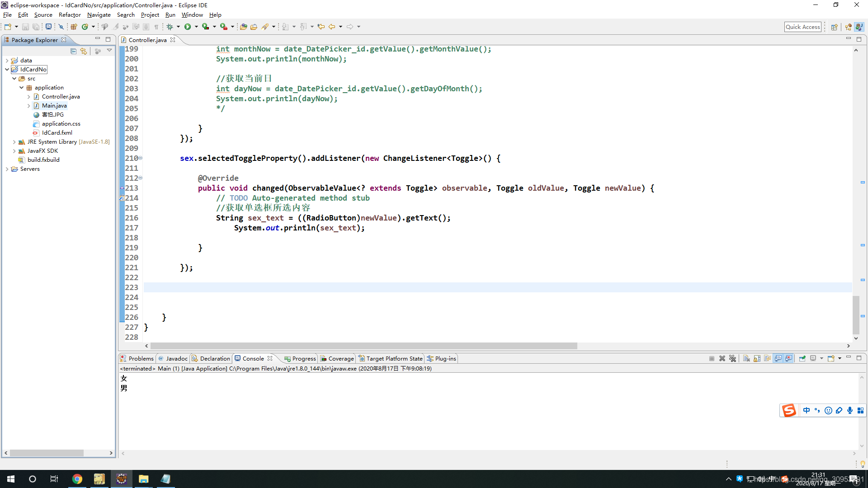Open Main.java in Package Explorer
The width and height of the screenshot is (868, 488).
(x=54, y=106)
